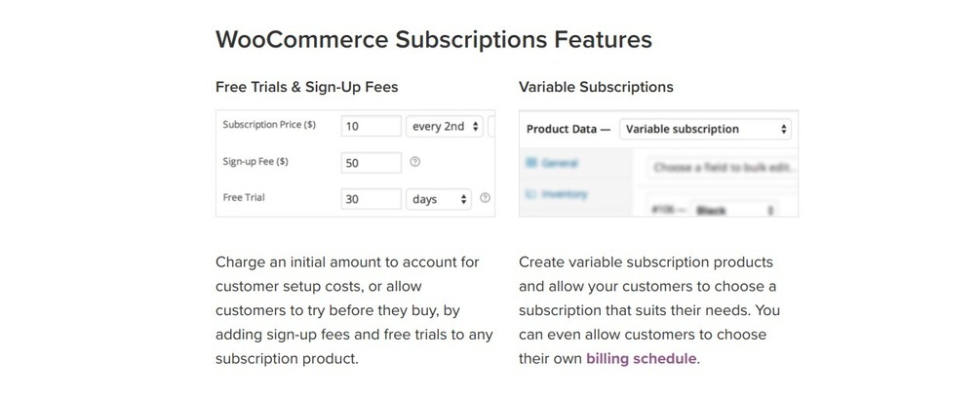
Task: Click the General tab icon
Action: pos(531,162)
